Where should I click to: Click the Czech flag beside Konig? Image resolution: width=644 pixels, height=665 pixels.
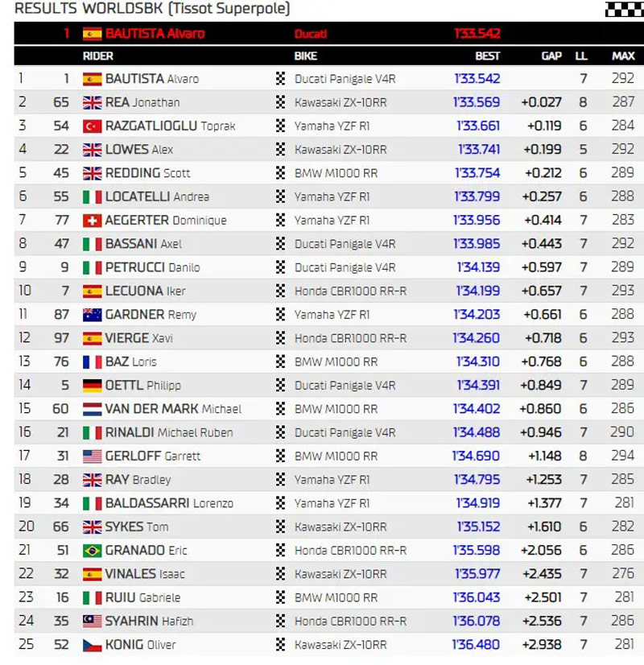(92, 645)
